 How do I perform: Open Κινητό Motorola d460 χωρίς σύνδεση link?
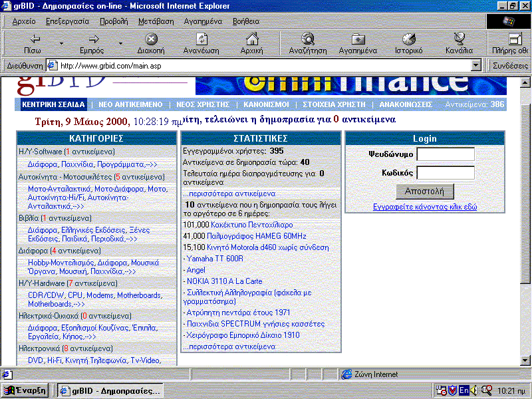coord(268,247)
